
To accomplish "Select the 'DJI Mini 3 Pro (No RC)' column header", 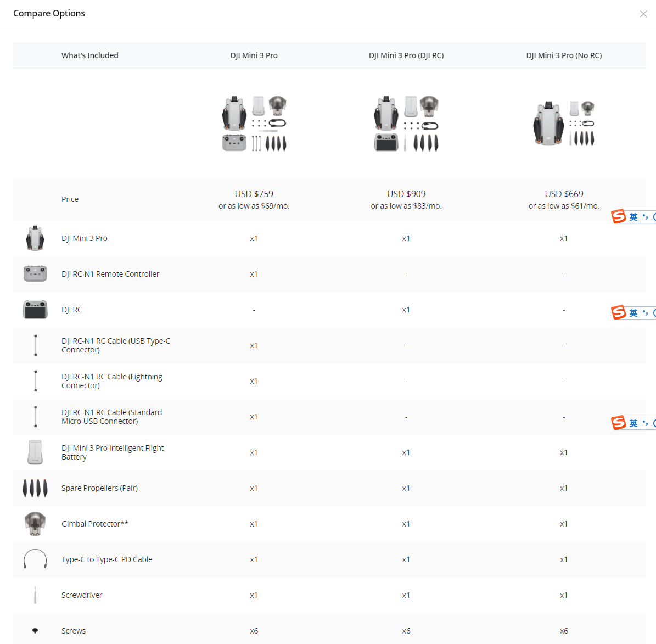I will [564, 55].
